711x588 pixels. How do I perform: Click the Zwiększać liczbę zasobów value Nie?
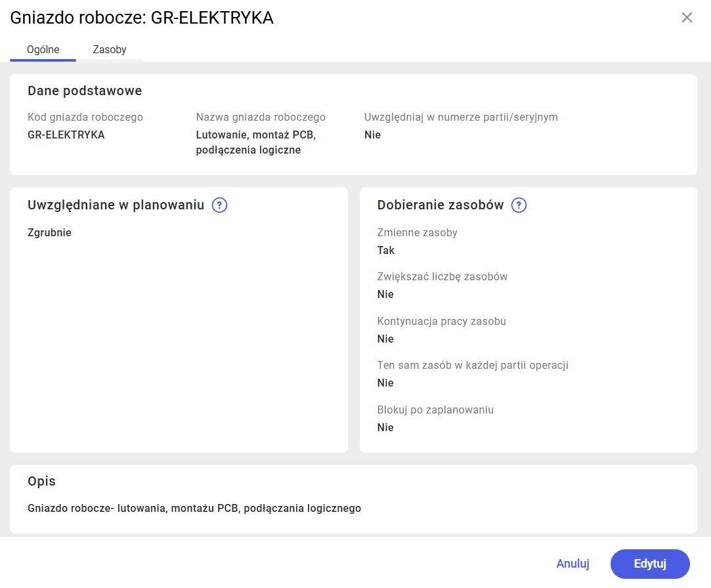[x=385, y=294]
